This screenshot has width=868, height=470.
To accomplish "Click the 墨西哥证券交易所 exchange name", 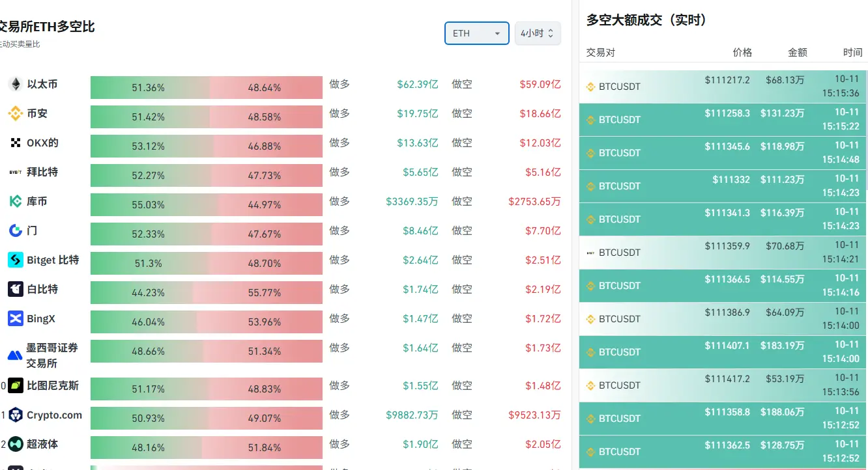I will tap(52, 355).
